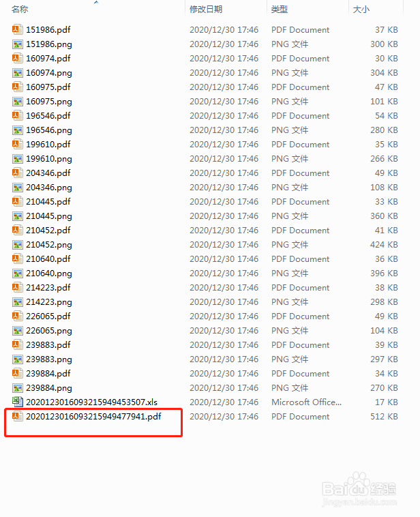The width and height of the screenshot is (420, 517).
Task: Toggle the sort arrow above the name column
Action: 96,2
